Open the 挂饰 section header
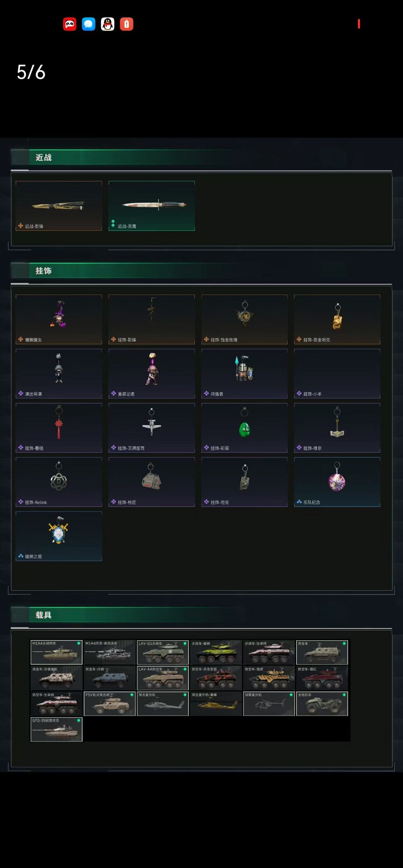The width and height of the screenshot is (403, 868). (x=44, y=271)
